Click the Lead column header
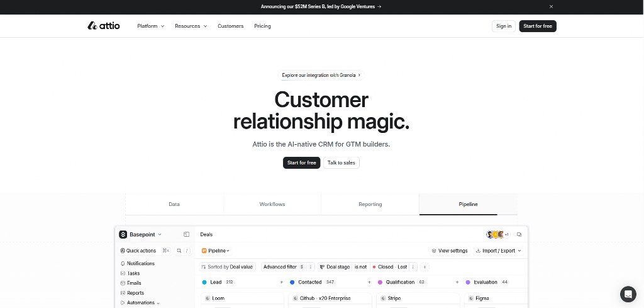Screen dimensions: 644x308 pos(218,282)
